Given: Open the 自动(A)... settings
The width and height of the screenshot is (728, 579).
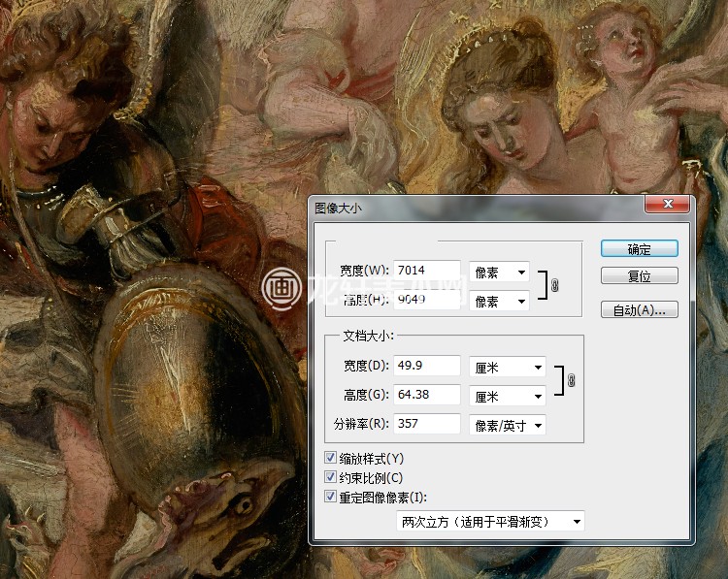Looking at the screenshot, I should pos(640,309).
